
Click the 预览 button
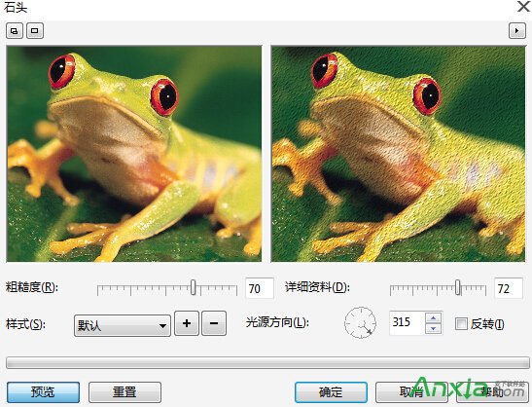click(x=43, y=392)
